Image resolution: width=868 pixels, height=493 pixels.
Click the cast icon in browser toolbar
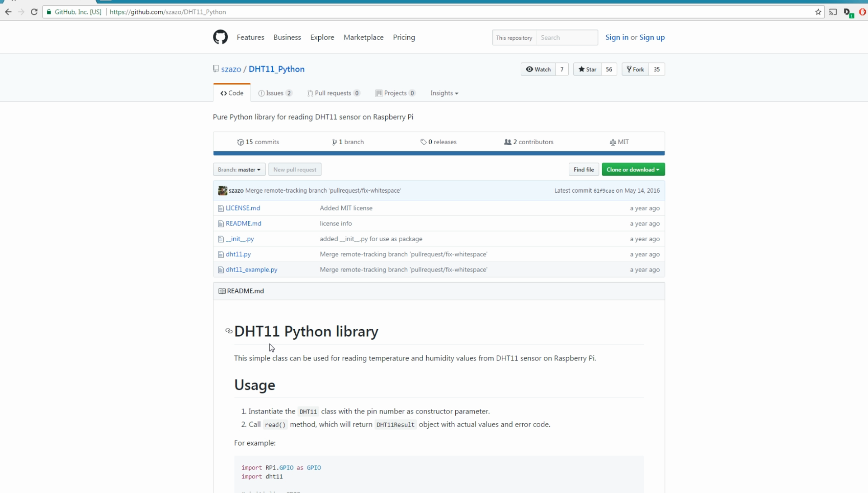coord(833,12)
